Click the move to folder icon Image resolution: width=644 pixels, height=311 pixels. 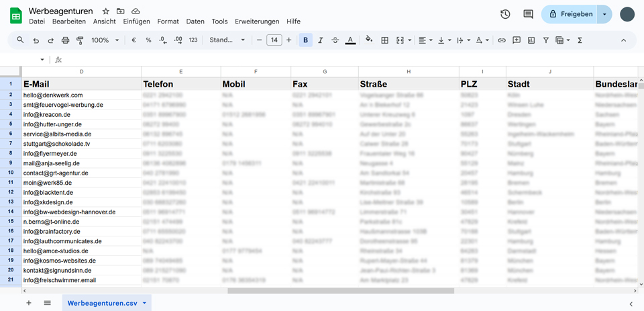(x=120, y=11)
